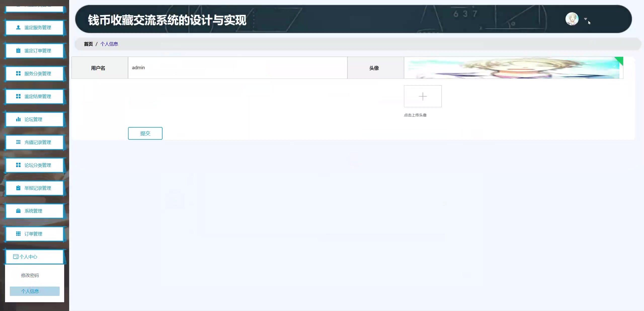Image resolution: width=644 pixels, height=311 pixels.
Task: Click the grid icon beside 订单管理
Action: point(18,234)
